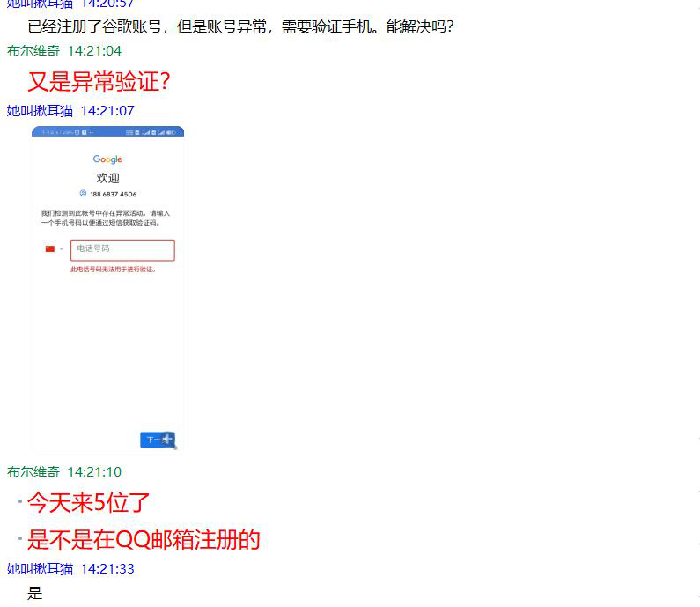Select the message about 已经注册了谷歌账号
The height and width of the screenshot is (607, 700).
point(240,26)
